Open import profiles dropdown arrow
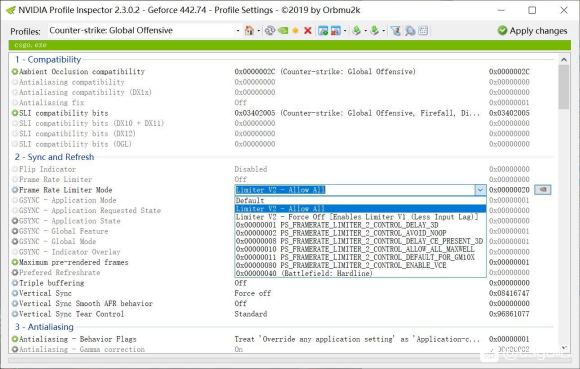580x369 pixels. (384, 31)
